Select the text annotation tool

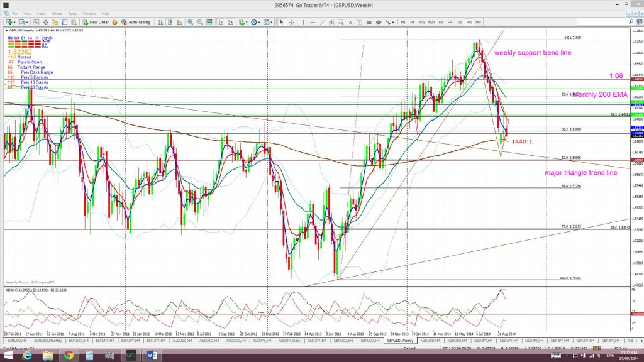click(x=350, y=22)
